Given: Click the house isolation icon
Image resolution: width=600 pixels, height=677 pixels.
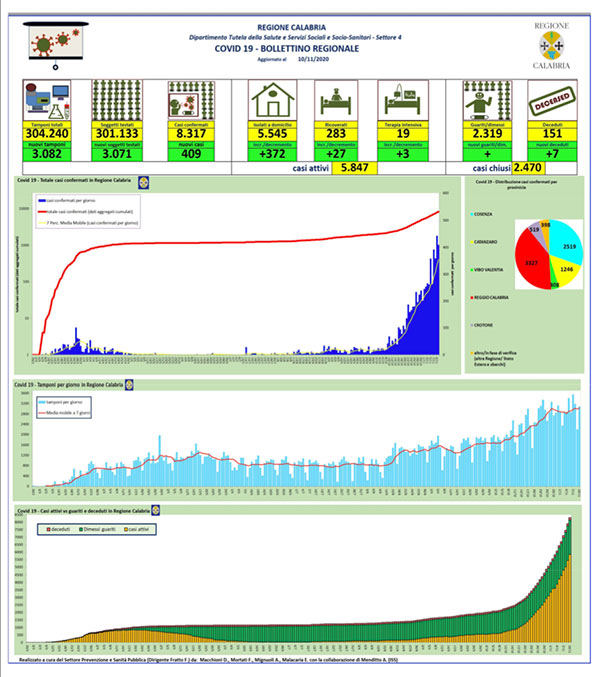Looking at the screenshot, I should [272, 100].
